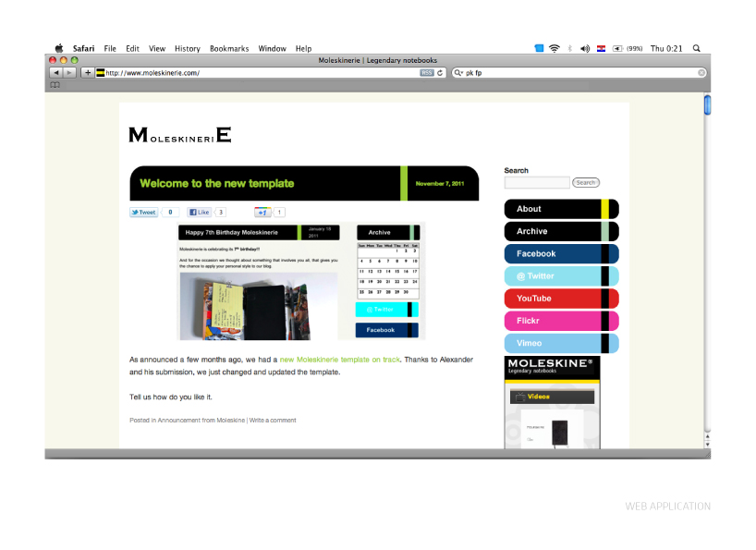Select the red YouTube sidebar tab
756x550 pixels.
click(x=553, y=299)
